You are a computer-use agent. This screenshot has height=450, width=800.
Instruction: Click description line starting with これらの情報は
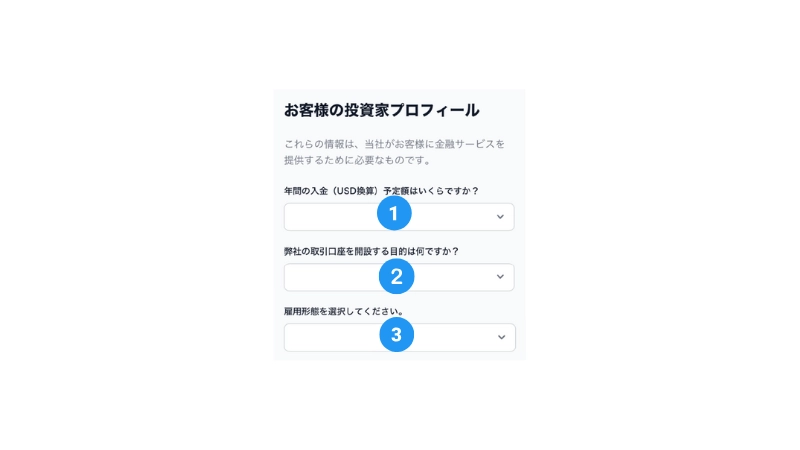(394, 144)
